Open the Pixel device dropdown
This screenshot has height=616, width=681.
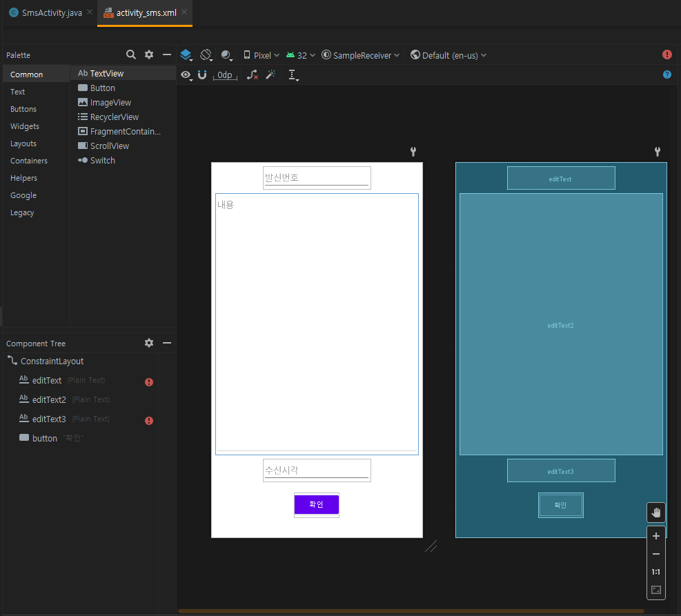pos(261,55)
